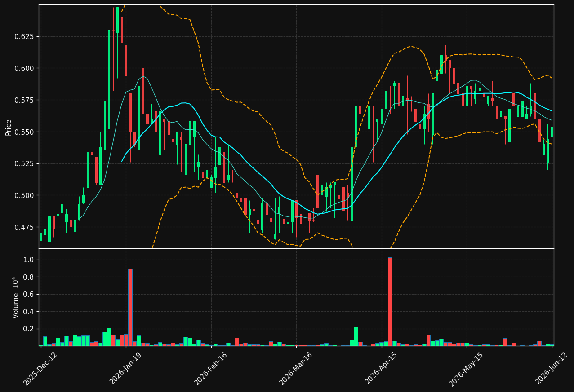
Task: Click the 2026-Mar-16 date label
Action: coord(296,369)
